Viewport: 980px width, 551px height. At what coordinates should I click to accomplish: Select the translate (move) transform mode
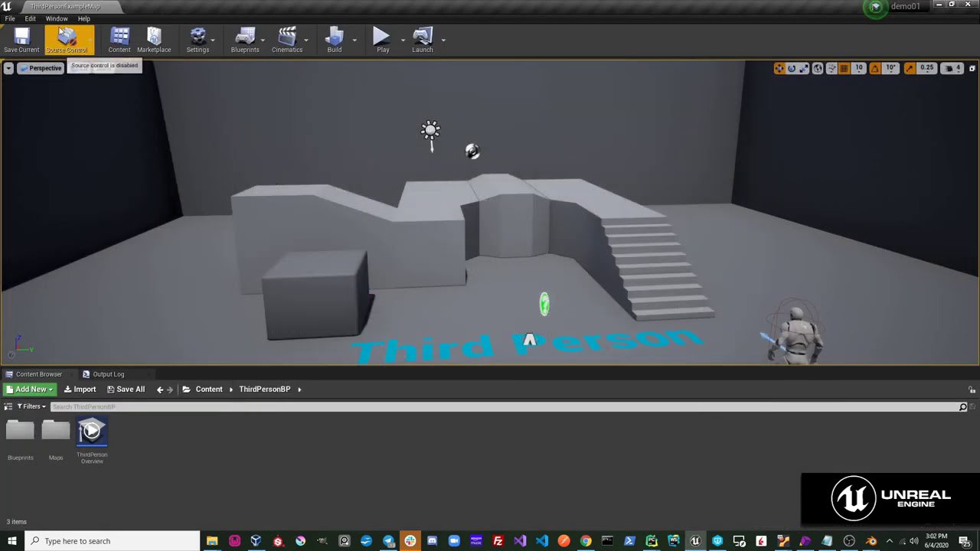[x=779, y=68]
